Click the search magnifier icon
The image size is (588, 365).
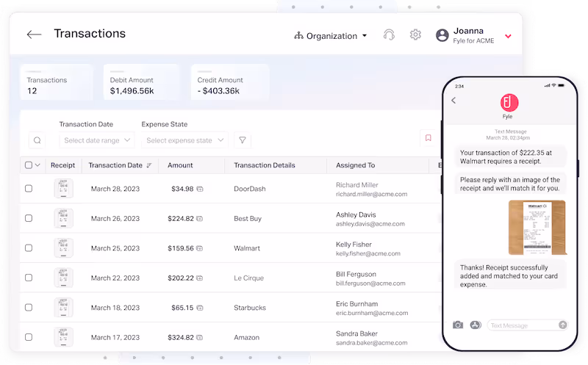37,140
